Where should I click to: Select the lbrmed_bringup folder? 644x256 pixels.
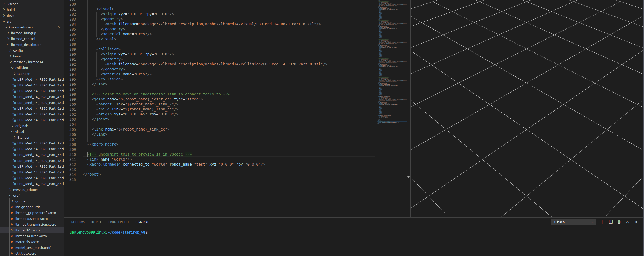(23, 33)
